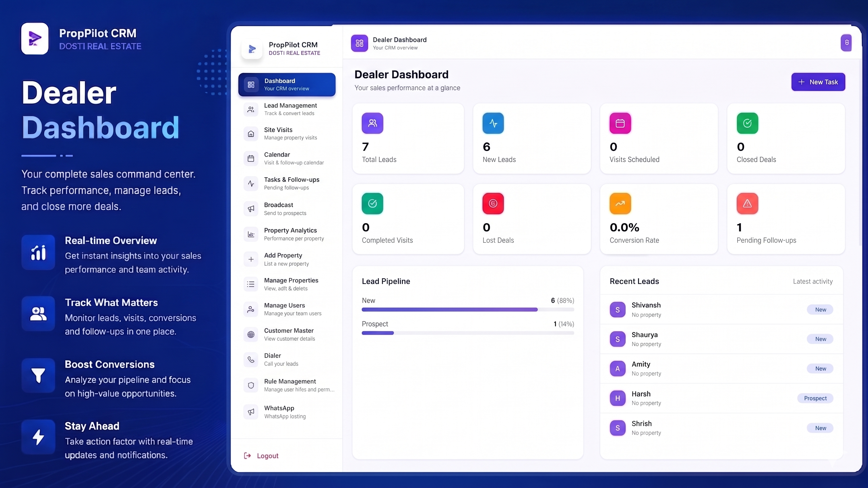Image resolution: width=868 pixels, height=488 pixels.
Task: Click the Prospect pipeline progress bar
Action: pyautogui.click(x=468, y=333)
